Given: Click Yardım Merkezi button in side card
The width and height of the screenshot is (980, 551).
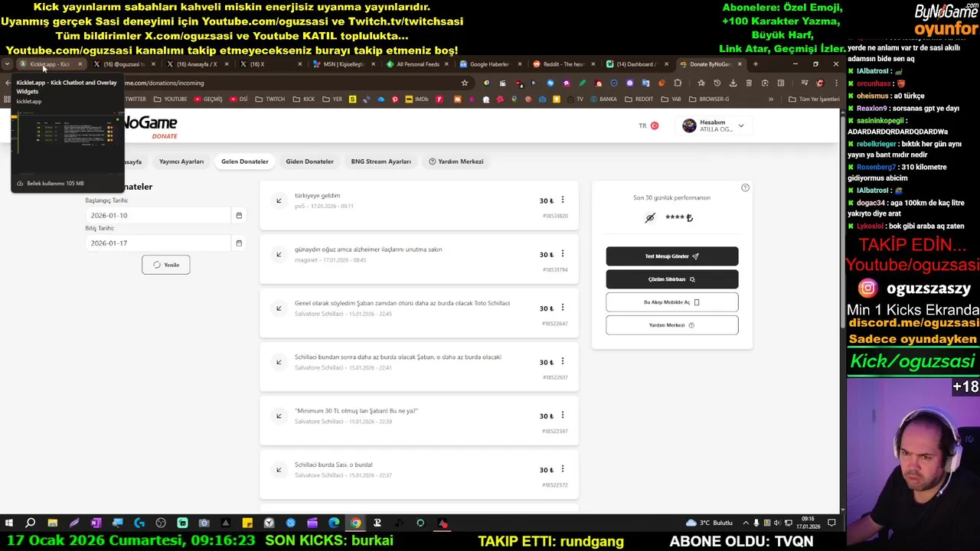Looking at the screenshot, I should click(x=672, y=325).
